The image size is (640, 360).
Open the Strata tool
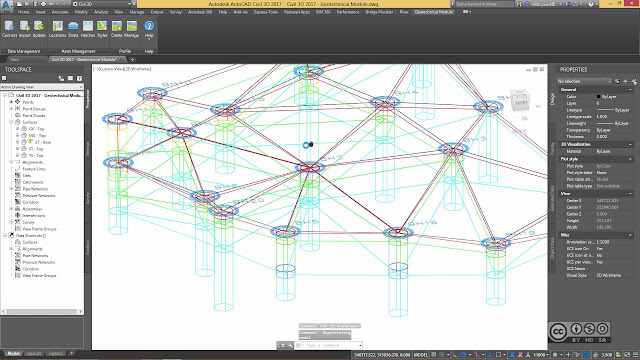tap(73, 29)
